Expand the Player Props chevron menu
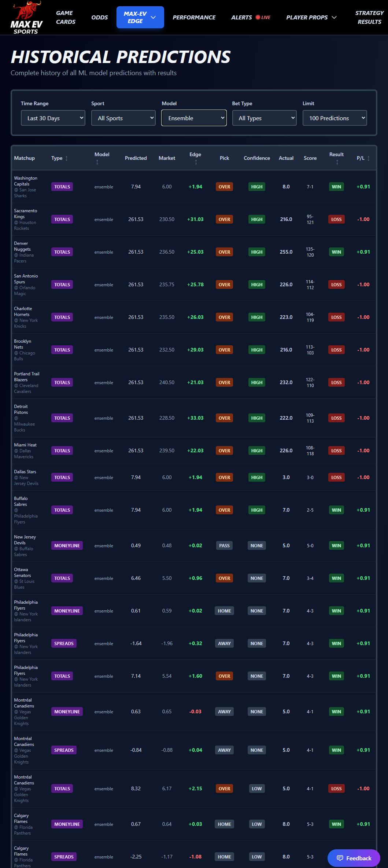 [x=334, y=17]
